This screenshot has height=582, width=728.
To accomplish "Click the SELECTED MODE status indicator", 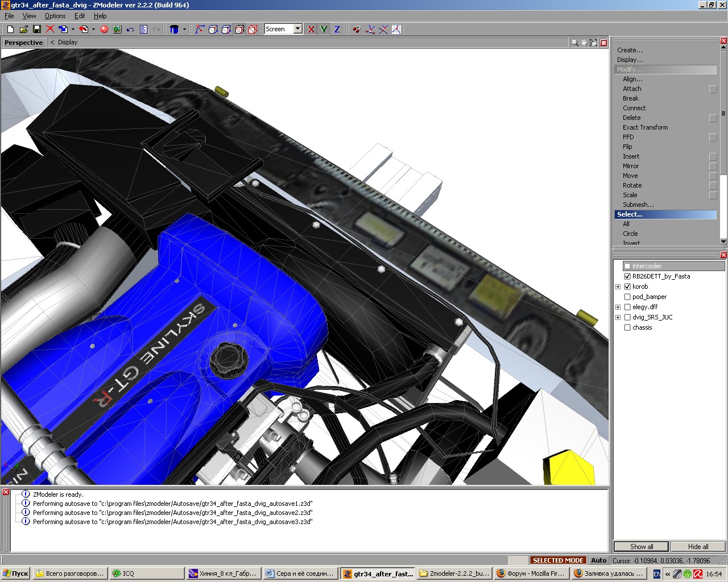I will tap(558, 560).
